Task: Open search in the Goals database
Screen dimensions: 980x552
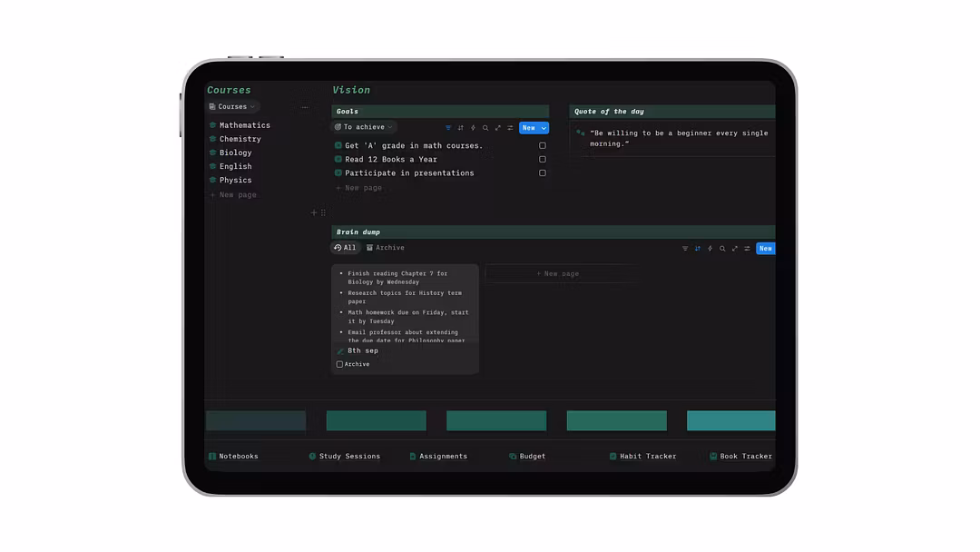Action: click(485, 128)
